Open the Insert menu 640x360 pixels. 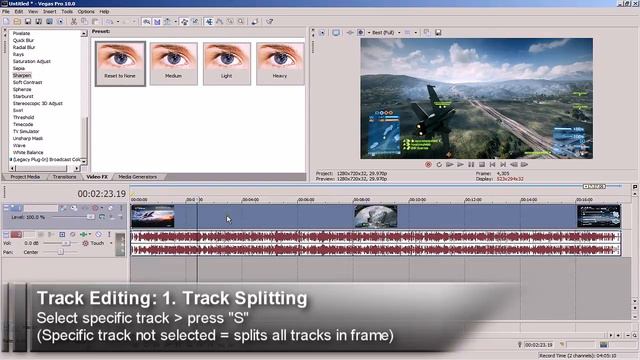click(x=49, y=11)
